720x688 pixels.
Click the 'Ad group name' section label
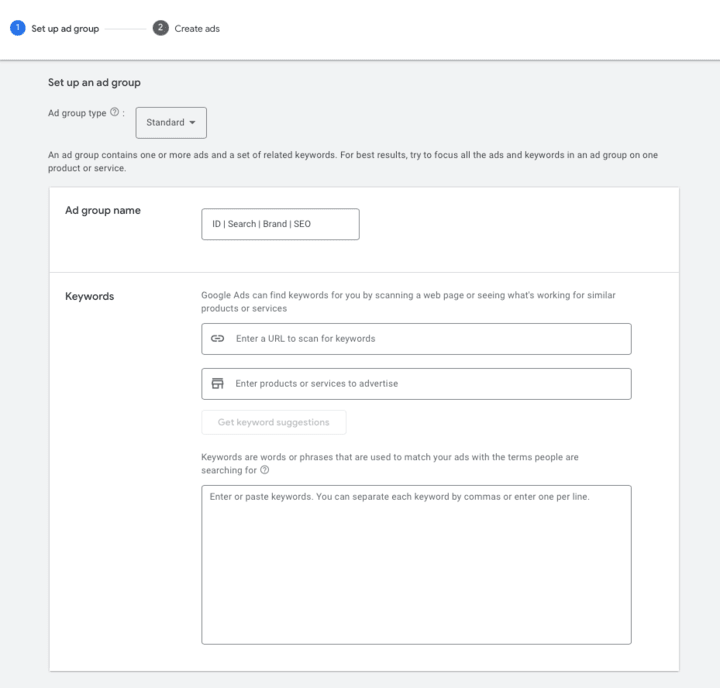(103, 211)
